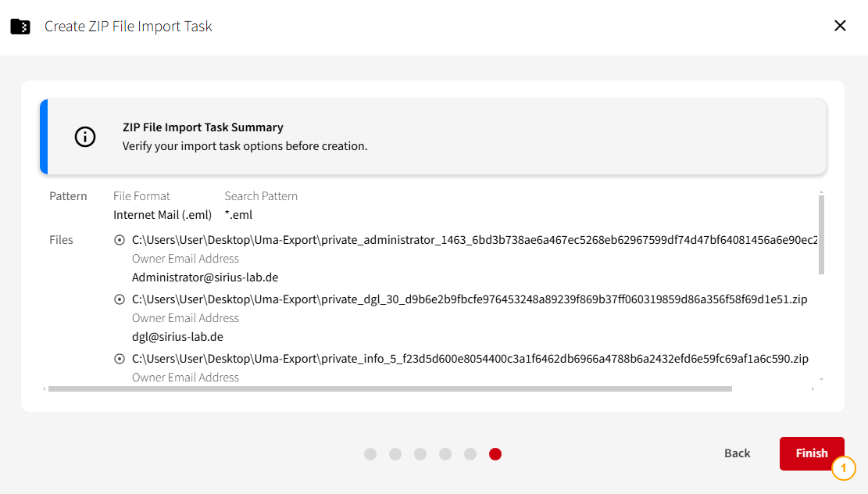The width and height of the screenshot is (868, 494).
Task: Click bullet icon beside private_info_5 zip file
Action: [x=120, y=359]
